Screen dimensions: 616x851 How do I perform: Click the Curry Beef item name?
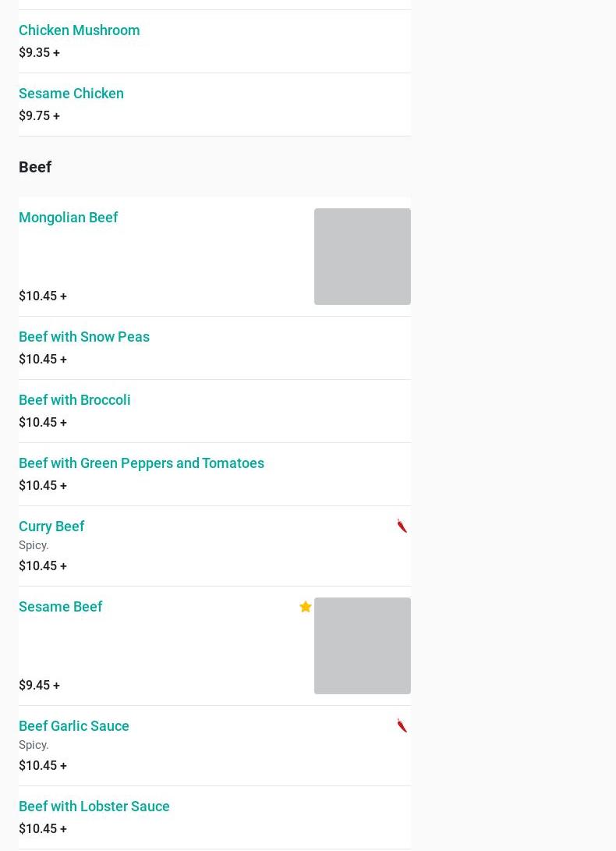coord(51,527)
